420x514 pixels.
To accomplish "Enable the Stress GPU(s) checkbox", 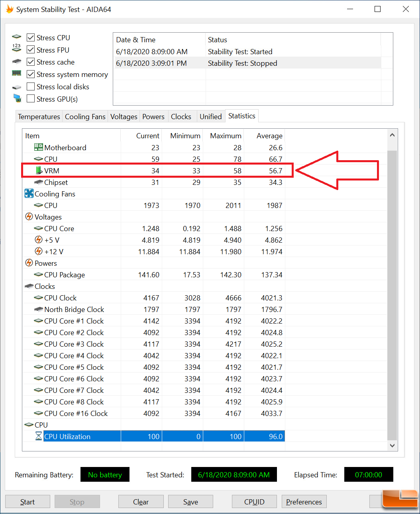I will point(31,98).
